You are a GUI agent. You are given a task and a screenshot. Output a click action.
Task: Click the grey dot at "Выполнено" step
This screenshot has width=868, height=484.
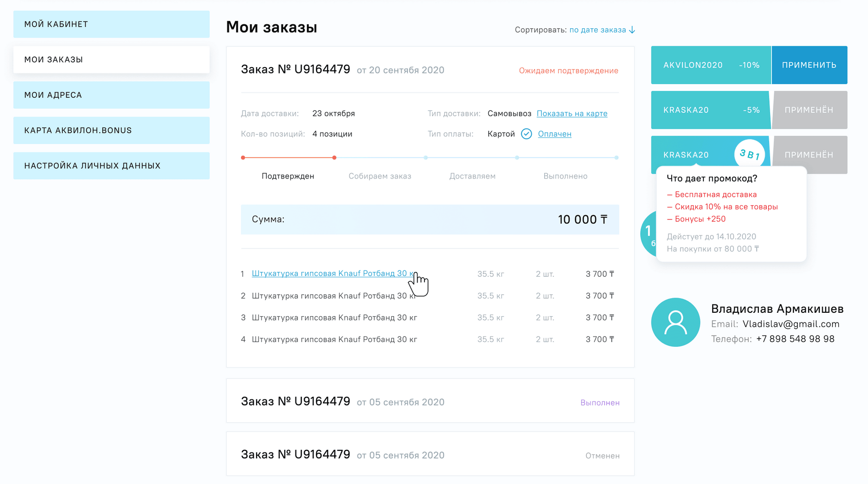[x=616, y=158]
